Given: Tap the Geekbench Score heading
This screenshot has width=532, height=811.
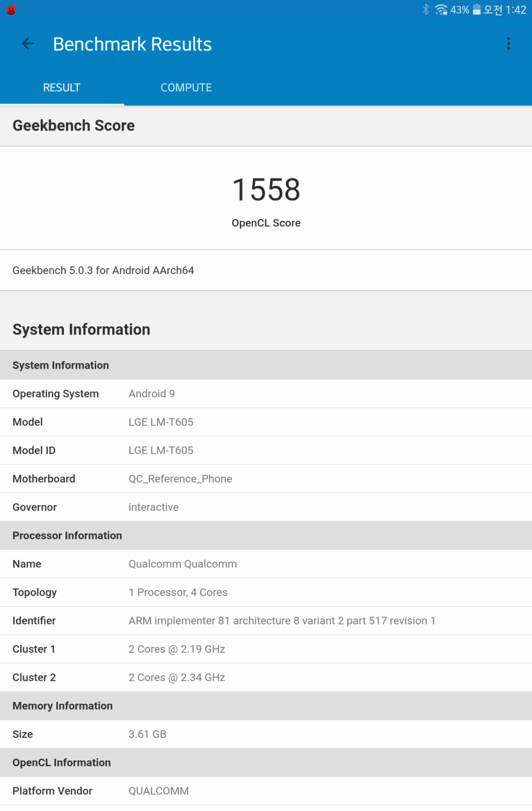Looking at the screenshot, I should tap(74, 126).
